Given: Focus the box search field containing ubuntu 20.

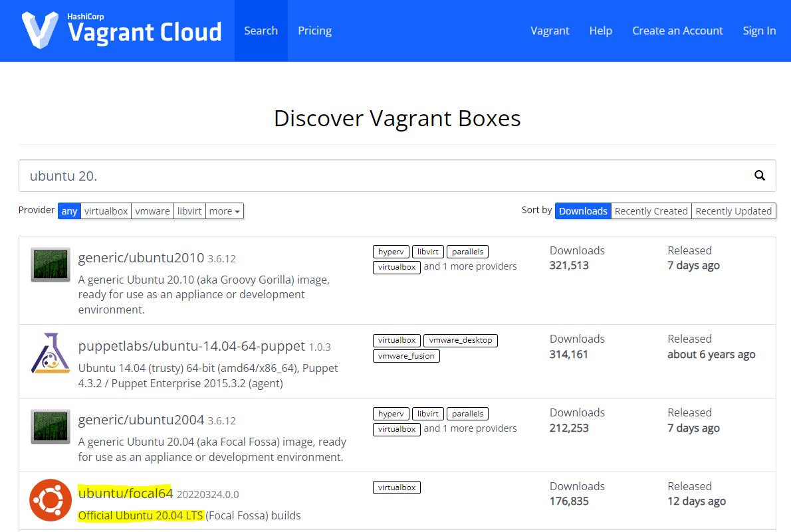Looking at the screenshot, I should 397,175.
